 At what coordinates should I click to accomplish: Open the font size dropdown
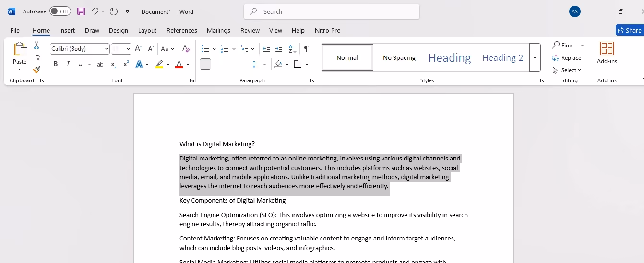128,49
